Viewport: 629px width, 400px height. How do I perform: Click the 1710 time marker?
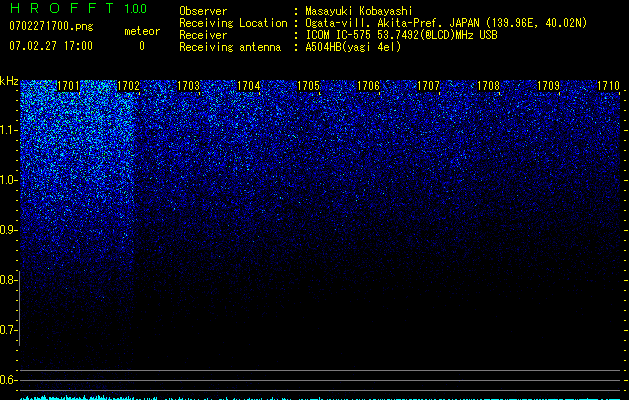click(608, 86)
